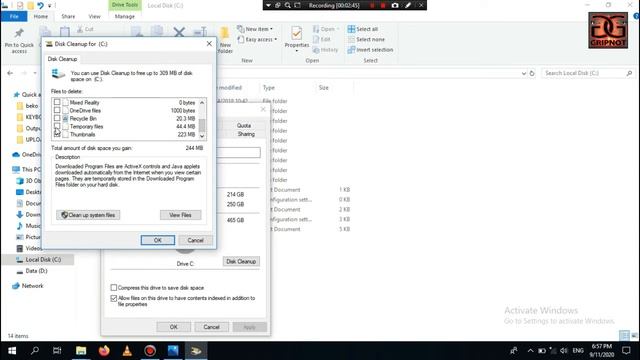The image size is (640, 360).
Task: Click the Delete X icon in ribbon
Action: tap(179, 32)
